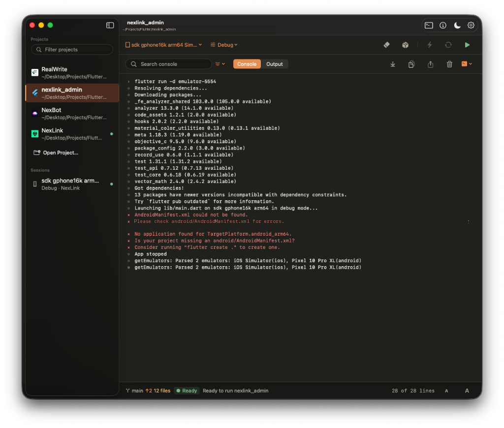Select the nexlink_admin project
The width and height of the screenshot is (504, 428).
click(x=72, y=93)
